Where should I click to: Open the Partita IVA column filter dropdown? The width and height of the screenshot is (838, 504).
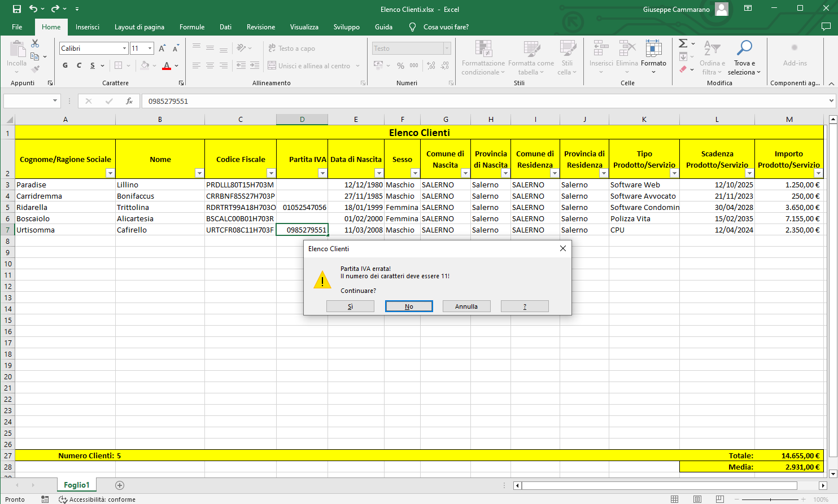[322, 173]
